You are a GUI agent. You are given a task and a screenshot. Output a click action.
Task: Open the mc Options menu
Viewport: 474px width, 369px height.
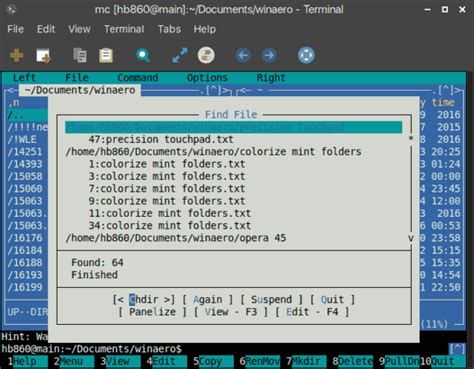click(x=207, y=78)
